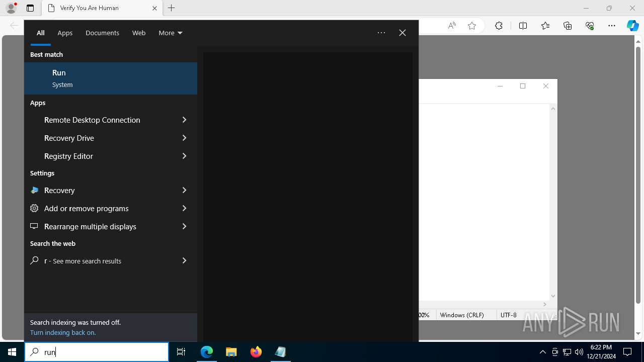Close the Windows search panel
The width and height of the screenshot is (644, 362).
coord(403,33)
